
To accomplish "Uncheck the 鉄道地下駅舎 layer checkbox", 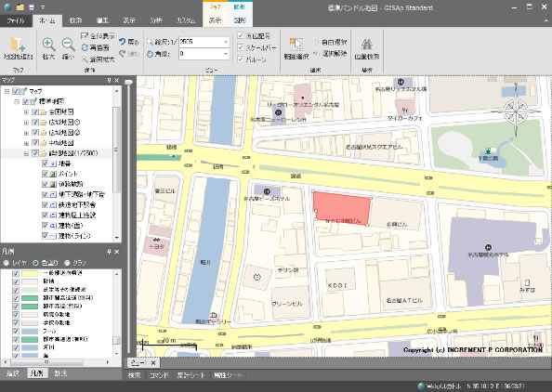I will pyautogui.click(x=45, y=204).
